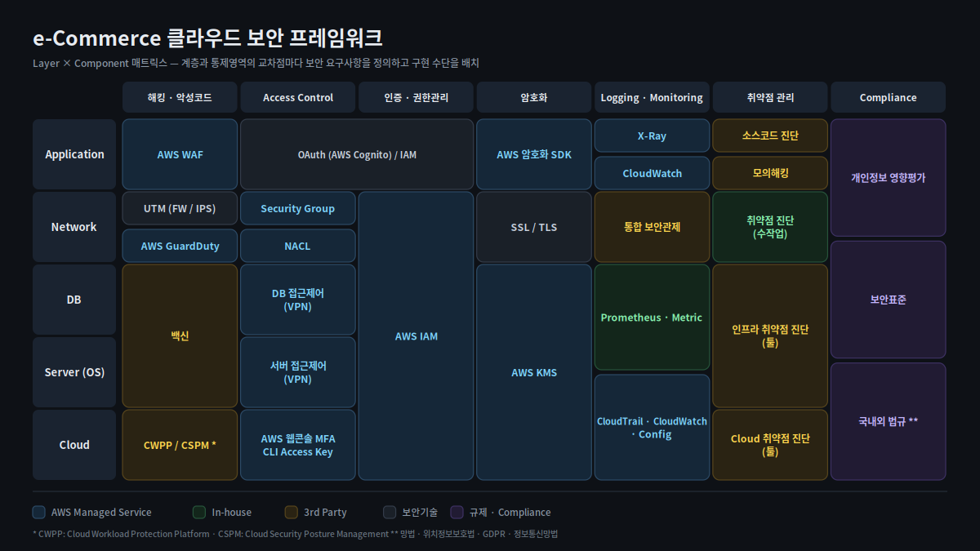Click the DB 접근제어 (VPN) cell
Viewport: 980px width, 551px height.
298,300
